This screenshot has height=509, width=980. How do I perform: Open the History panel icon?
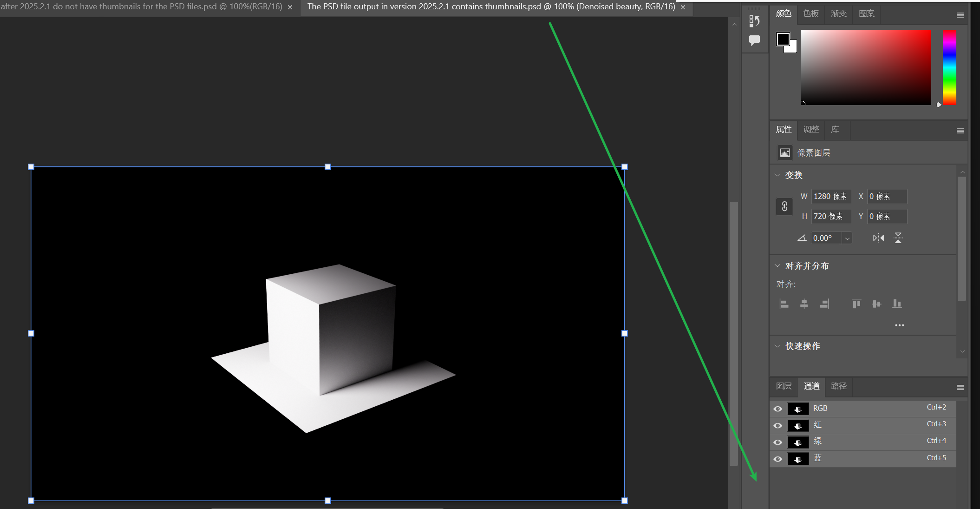(754, 21)
